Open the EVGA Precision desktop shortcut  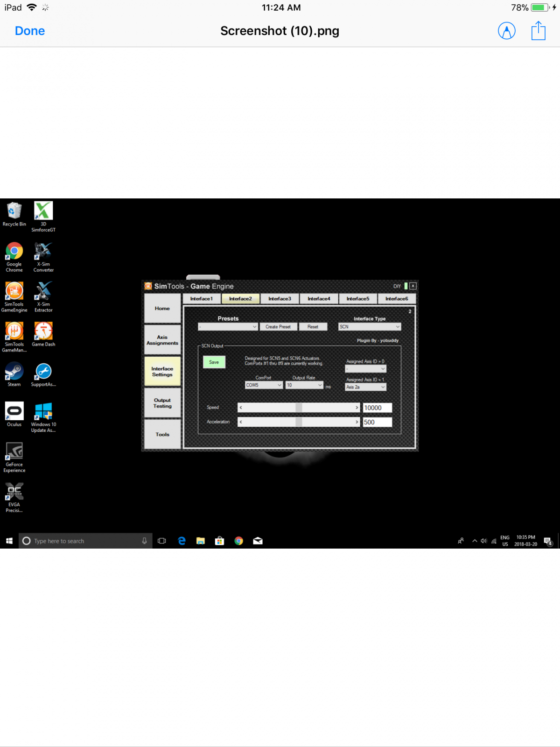coord(14,498)
